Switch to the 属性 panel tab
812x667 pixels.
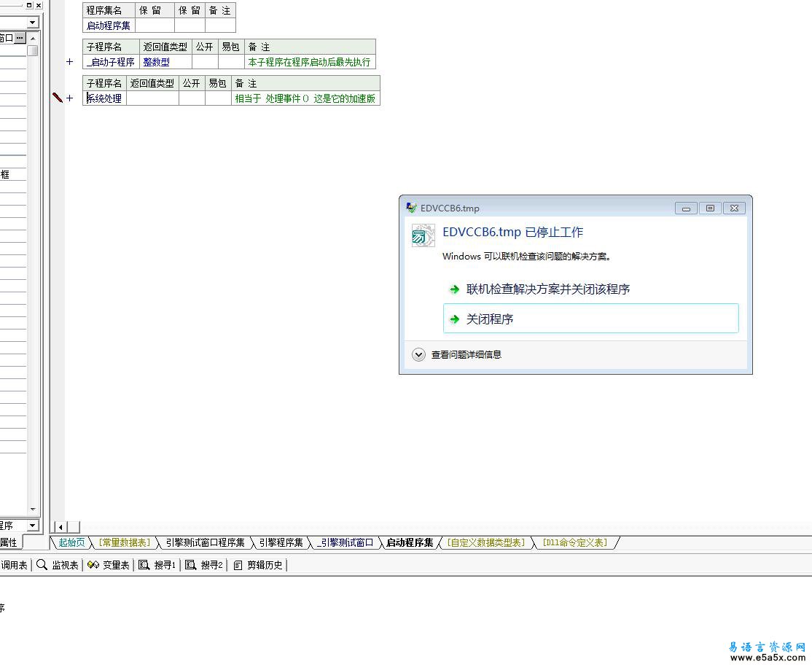[x=9, y=542]
